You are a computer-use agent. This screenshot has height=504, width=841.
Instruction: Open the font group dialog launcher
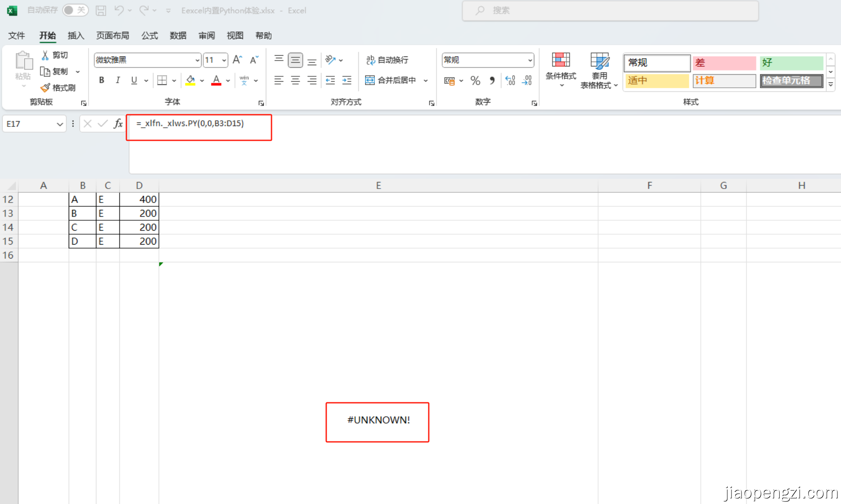coord(261,103)
